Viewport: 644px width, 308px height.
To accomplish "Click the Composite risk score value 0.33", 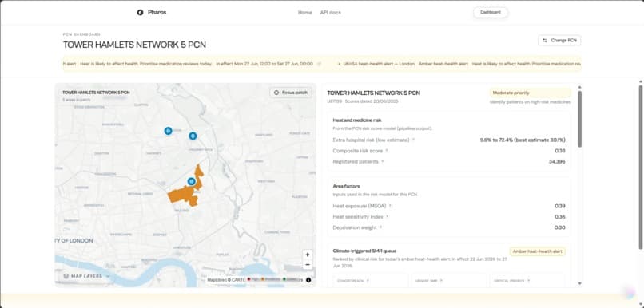I will (560, 151).
